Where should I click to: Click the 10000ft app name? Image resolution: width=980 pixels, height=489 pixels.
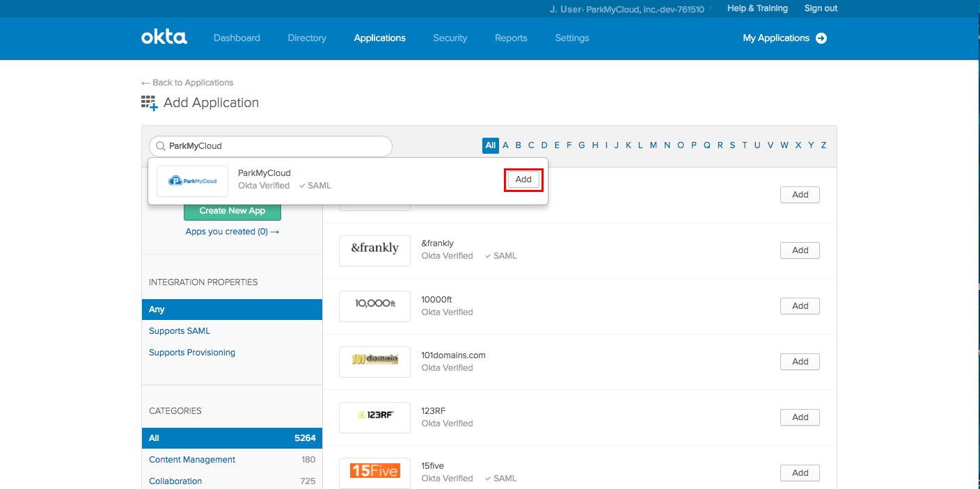click(436, 300)
